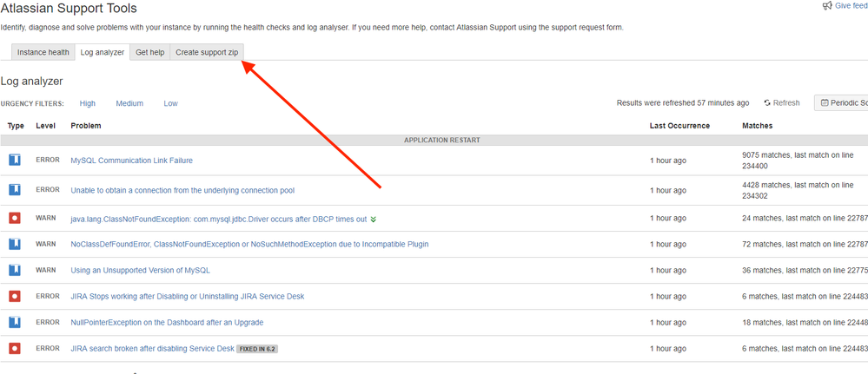Open JIRA Stops working after Disabling Service Desk link

(x=188, y=297)
